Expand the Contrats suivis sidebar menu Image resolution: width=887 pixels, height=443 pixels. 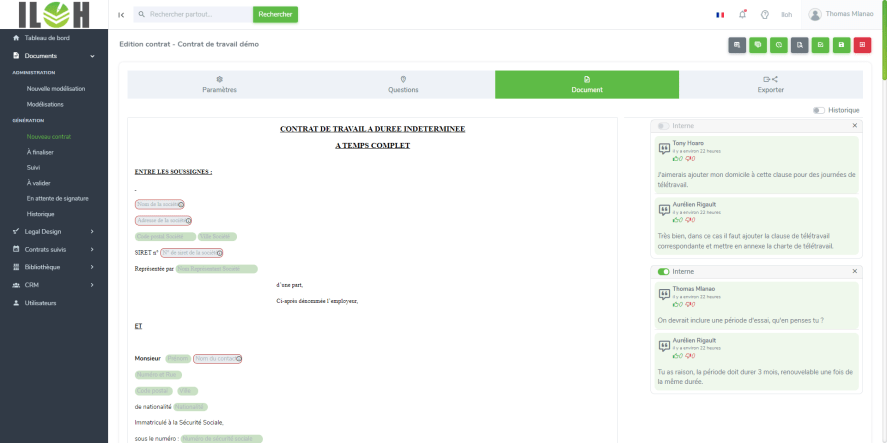(x=54, y=249)
